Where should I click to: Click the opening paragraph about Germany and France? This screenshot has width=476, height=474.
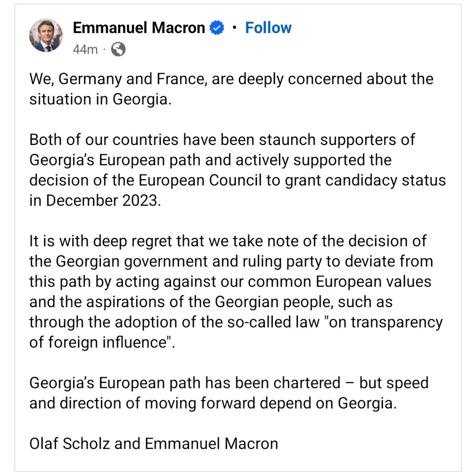click(231, 89)
